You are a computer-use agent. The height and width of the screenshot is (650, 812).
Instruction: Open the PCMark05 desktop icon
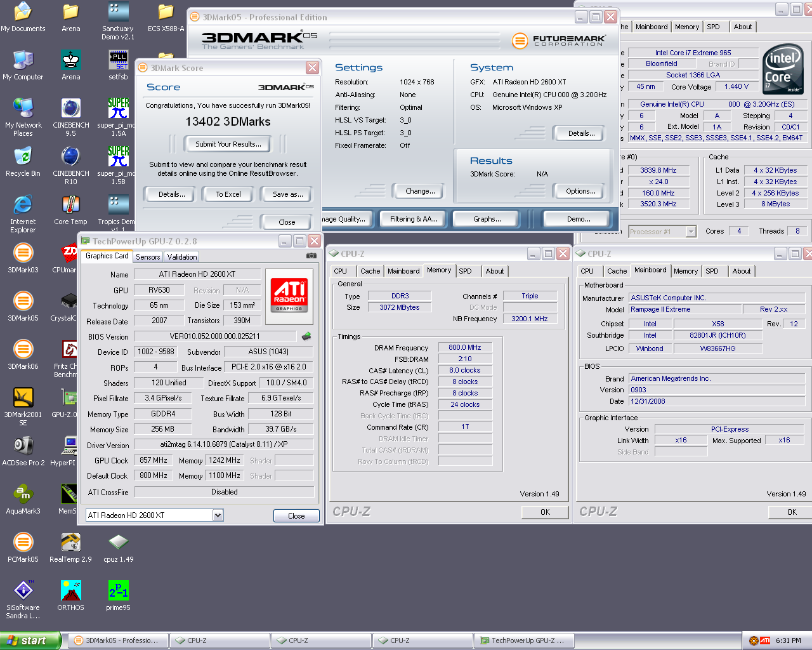tap(23, 548)
